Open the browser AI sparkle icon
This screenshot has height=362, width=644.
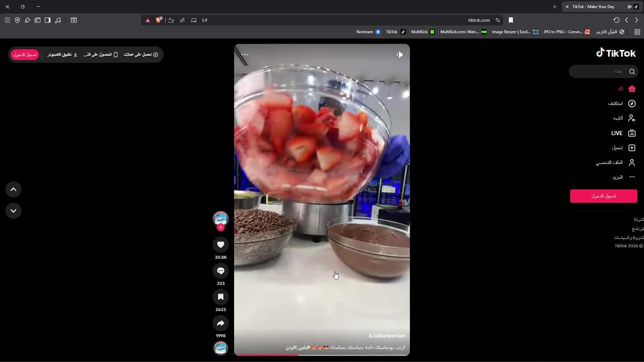[x=27, y=20]
